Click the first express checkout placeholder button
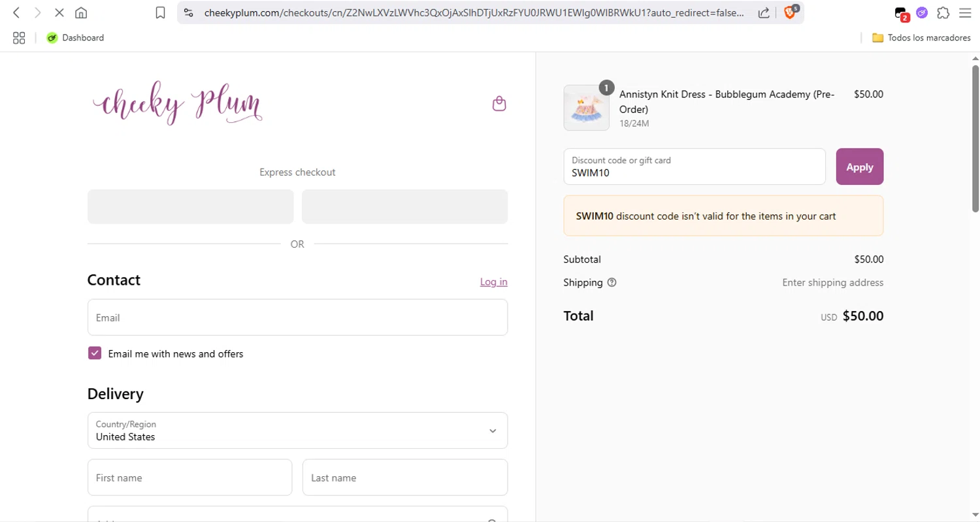The height and width of the screenshot is (522, 980). coord(191,206)
